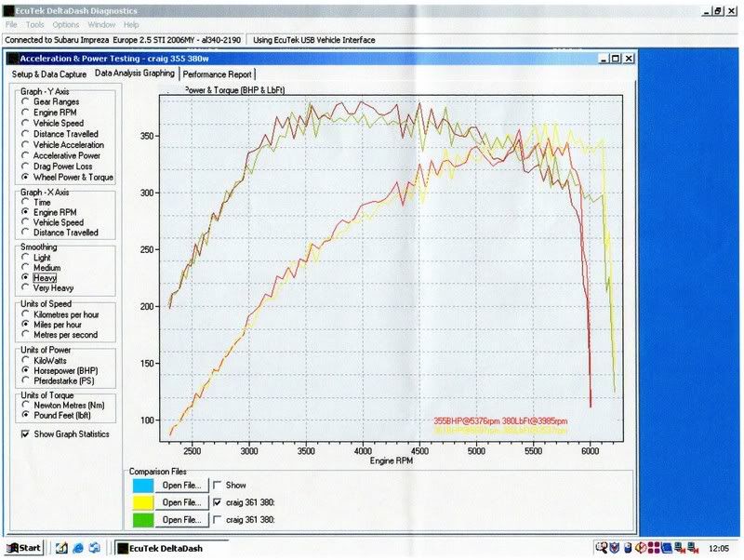Click the red 355BHP@5376rpm statistics text
This screenshot has width=744, height=560.
click(500, 421)
